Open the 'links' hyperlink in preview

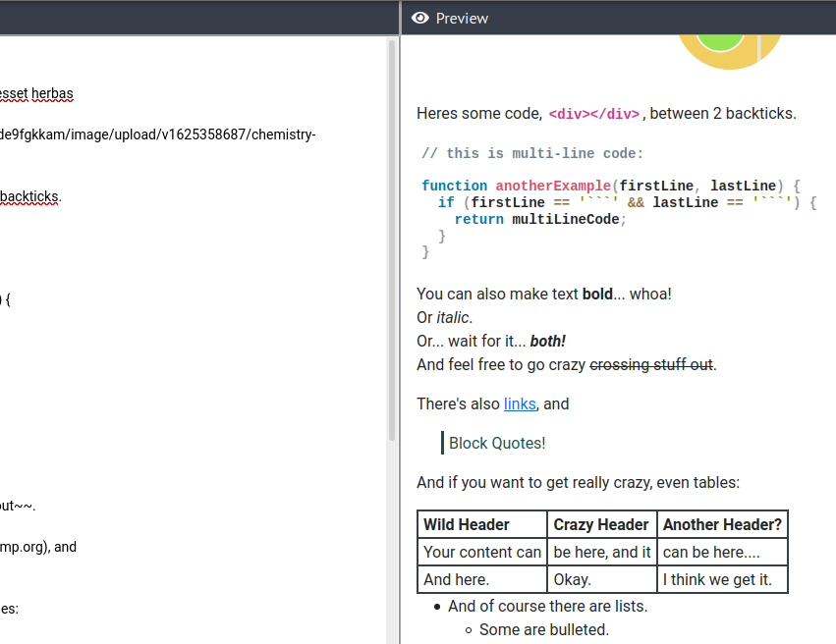pyautogui.click(x=520, y=403)
